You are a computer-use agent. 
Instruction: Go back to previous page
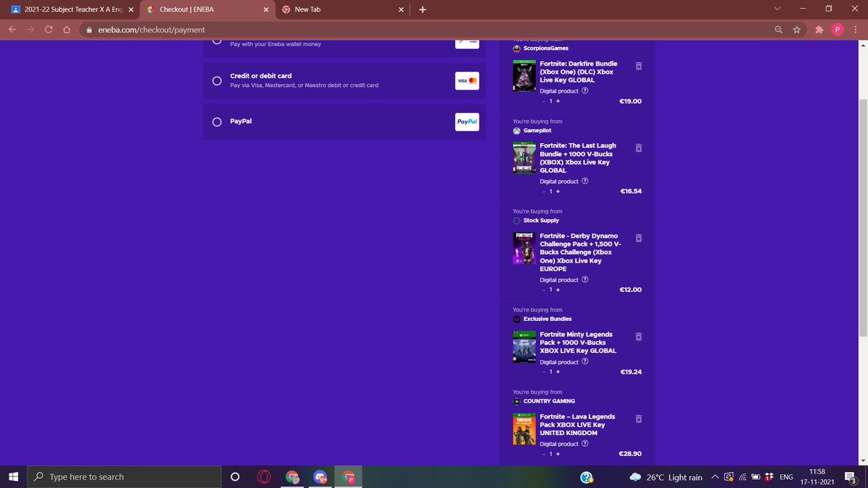click(x=12, y=30)
